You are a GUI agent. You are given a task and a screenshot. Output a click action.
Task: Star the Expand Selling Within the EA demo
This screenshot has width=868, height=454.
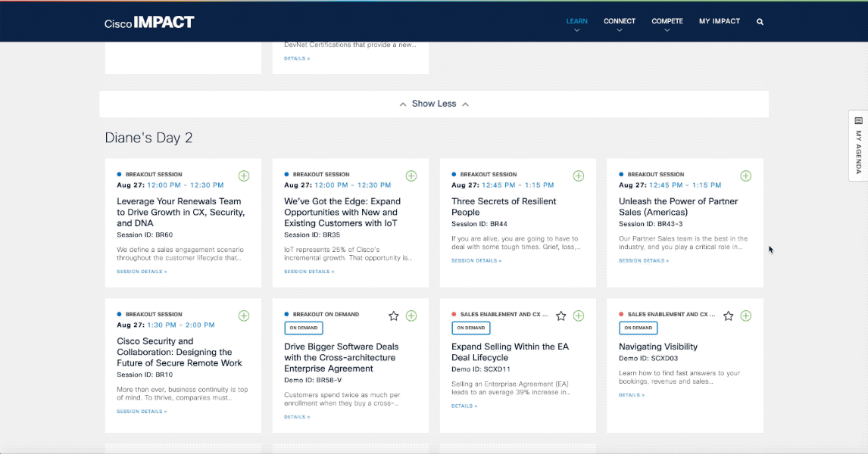(560, 316)
